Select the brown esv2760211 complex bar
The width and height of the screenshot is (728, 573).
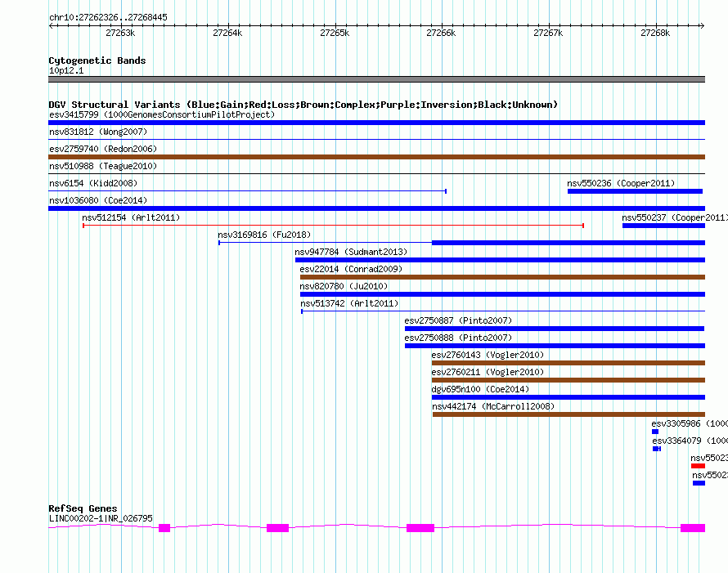pyautogui.click(x=568, y=380)
